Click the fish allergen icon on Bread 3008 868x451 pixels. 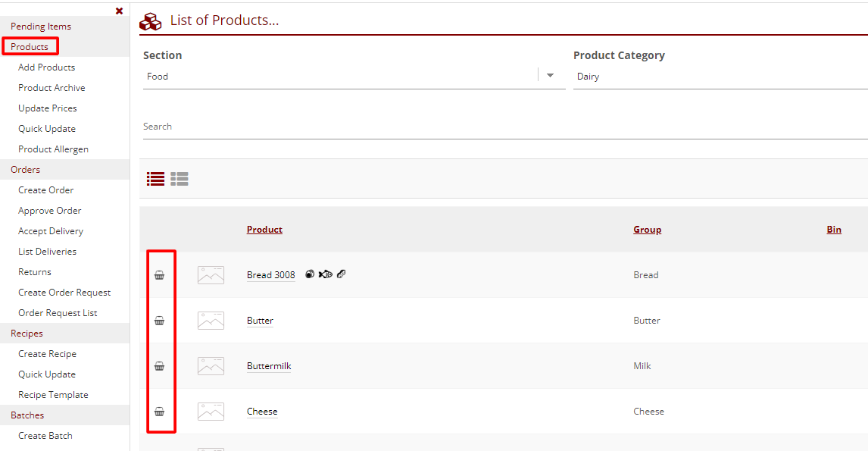click(325, 274)
